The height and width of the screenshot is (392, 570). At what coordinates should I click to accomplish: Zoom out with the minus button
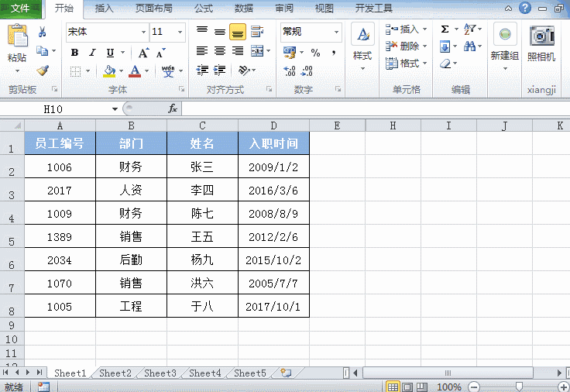(474, 387)
